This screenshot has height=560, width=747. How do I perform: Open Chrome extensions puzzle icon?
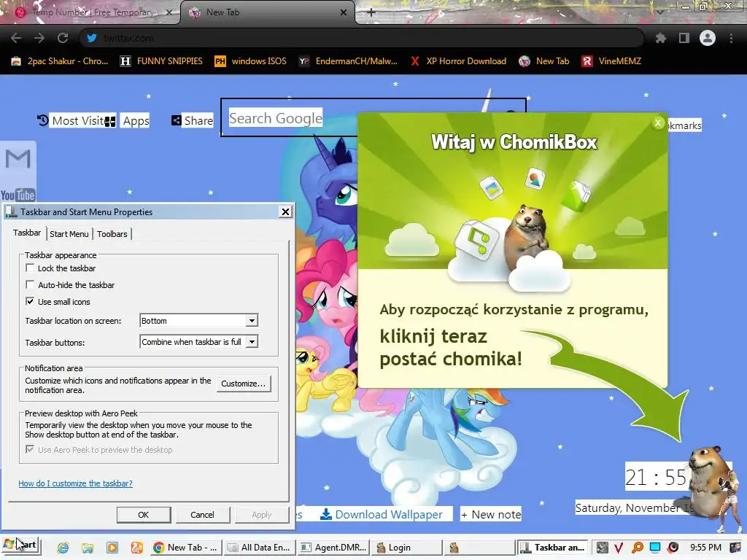[x=660, y=38]
